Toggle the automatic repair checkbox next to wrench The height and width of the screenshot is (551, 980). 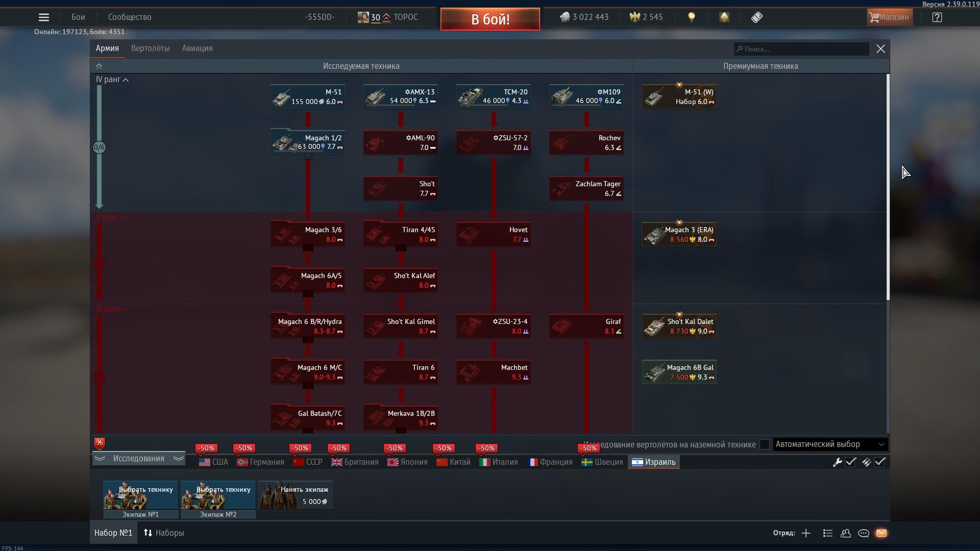pyautogui.click(x=850, y=462)
